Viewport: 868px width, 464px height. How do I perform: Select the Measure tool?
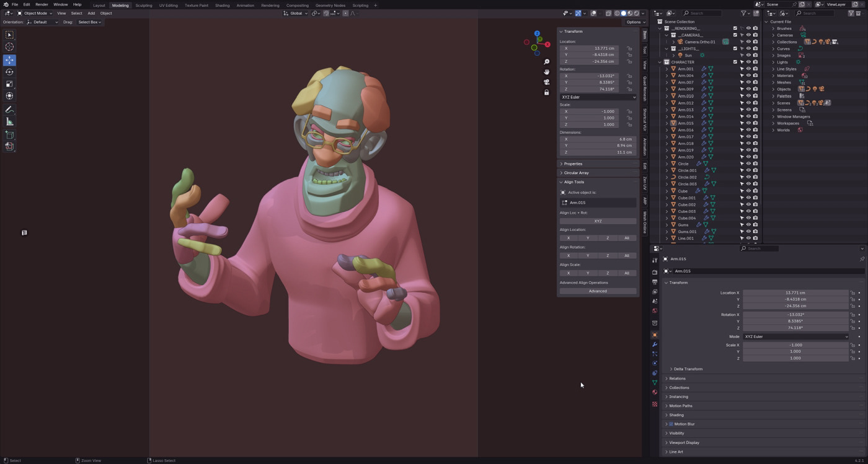coord(9,122)
